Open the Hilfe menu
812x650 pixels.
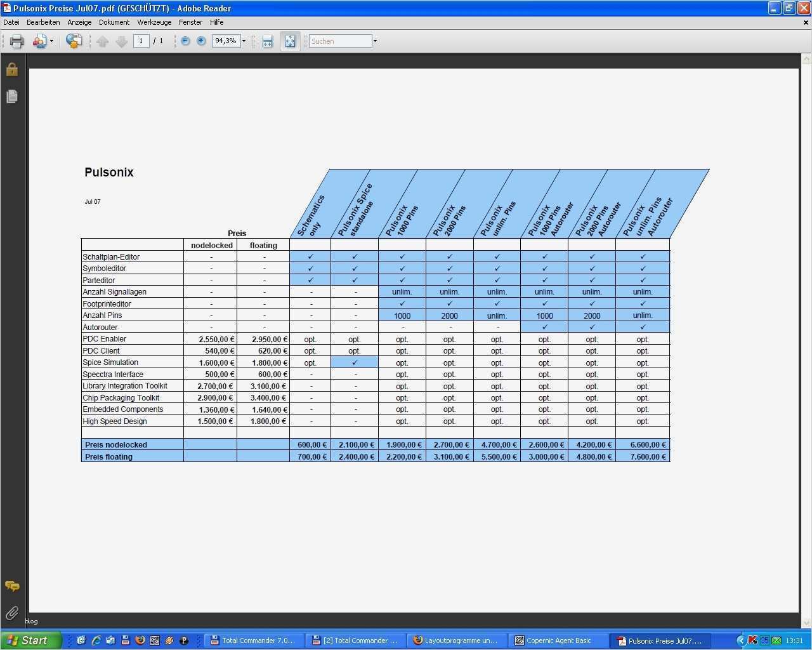(x=217, y=22)
